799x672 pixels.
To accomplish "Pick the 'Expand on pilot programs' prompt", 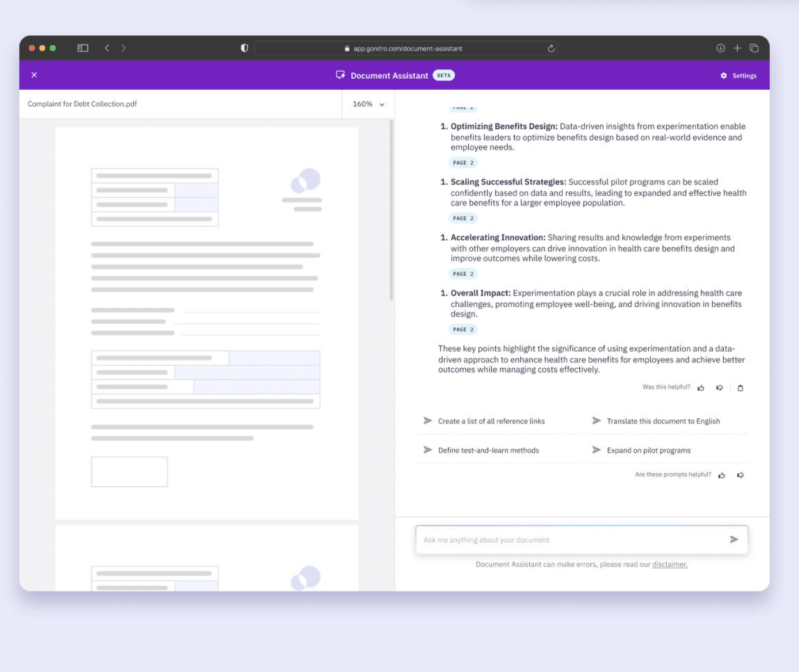I will click(x=649, y=451).
